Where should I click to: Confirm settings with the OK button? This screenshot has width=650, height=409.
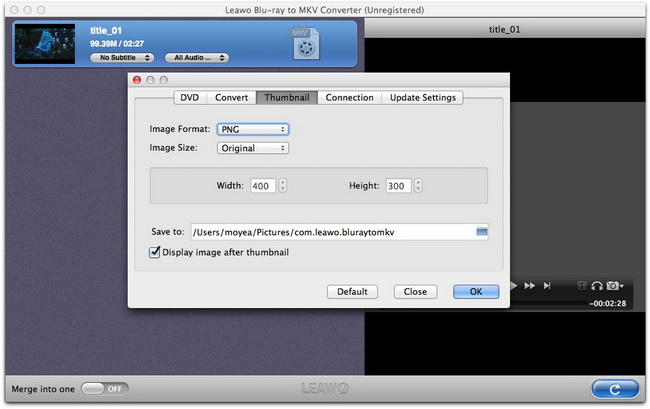tap(476, 292)
